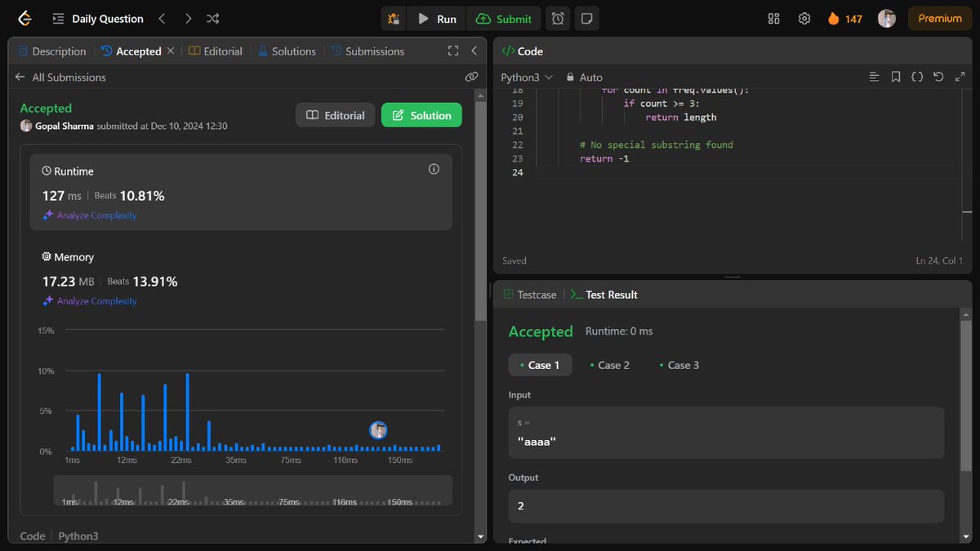
Task: Click the '17.23 MB' memory value
Action: click(x=69, y=282)
